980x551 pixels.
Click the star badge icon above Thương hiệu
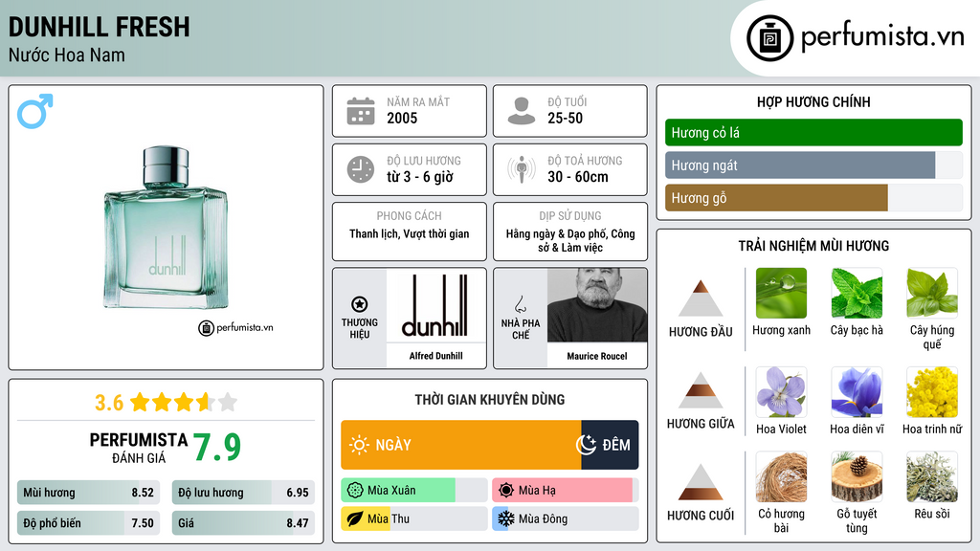[360, 304]
